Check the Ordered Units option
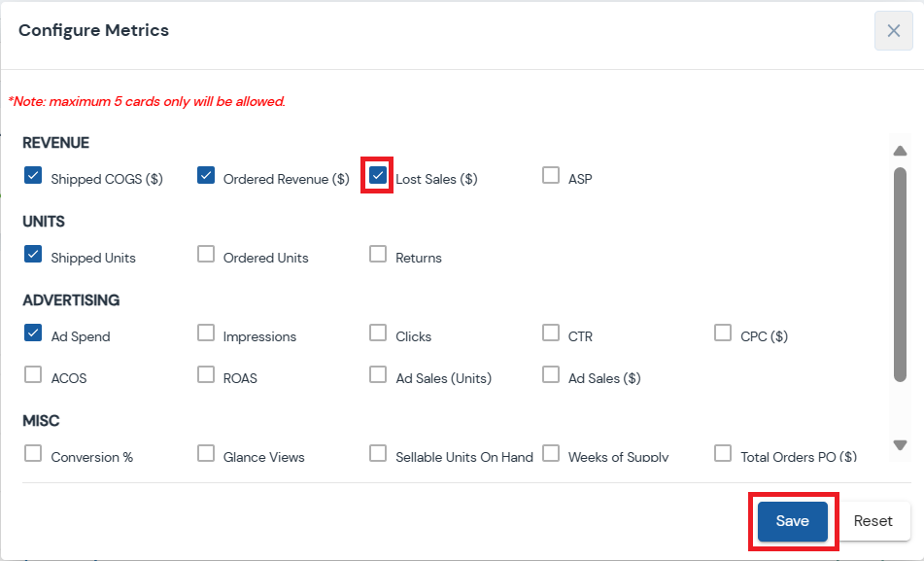The width and height of the screenshot is (924, 561). pyautogui.click(x=206, y=255)
